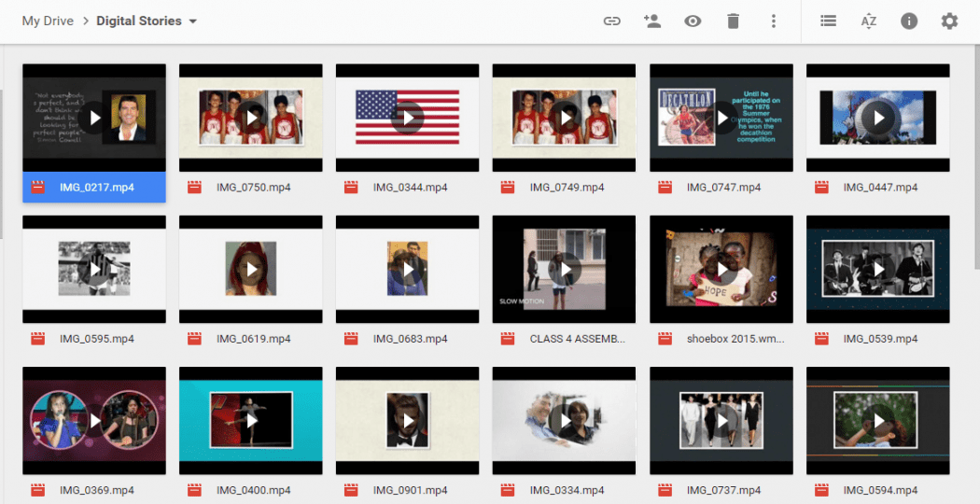This screenshot has width=980, height=504.
Task: Open the Share add-person icon
Action: [x=651, y=21]
